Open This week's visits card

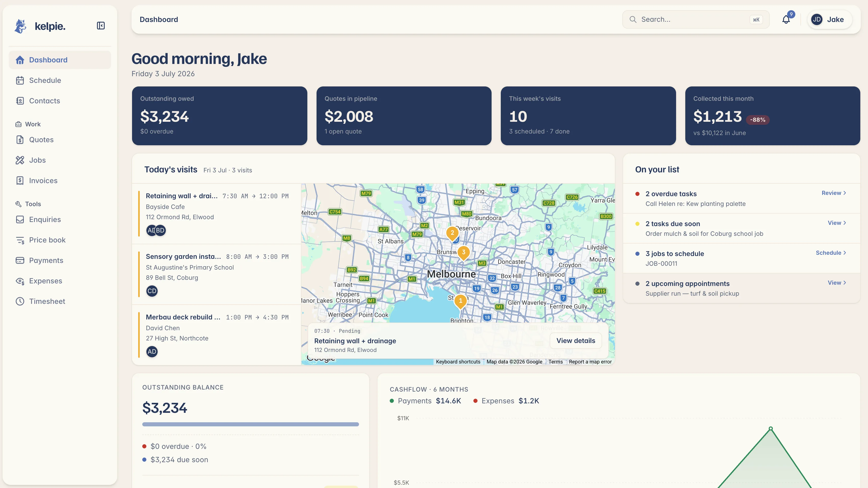click(588, 116)
